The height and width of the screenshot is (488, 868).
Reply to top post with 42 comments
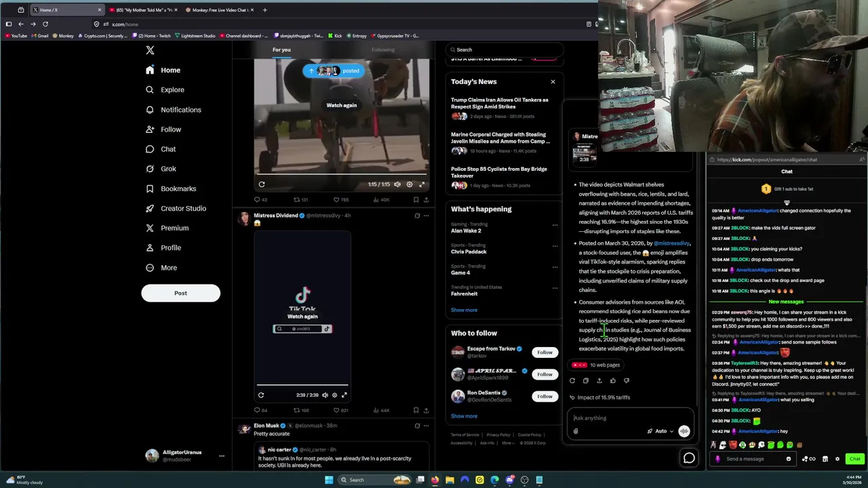coord(257,200)
